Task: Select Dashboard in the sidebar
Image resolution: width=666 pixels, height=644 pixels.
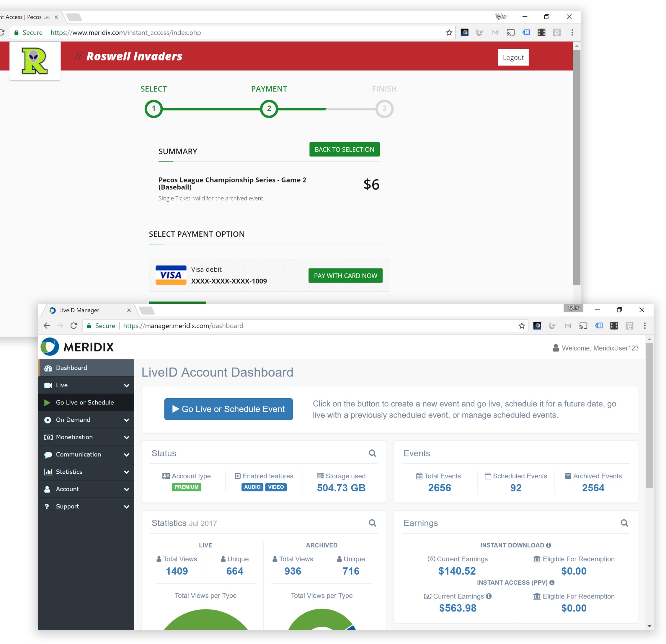Action: pyautogui.click(x=71, y=368)
